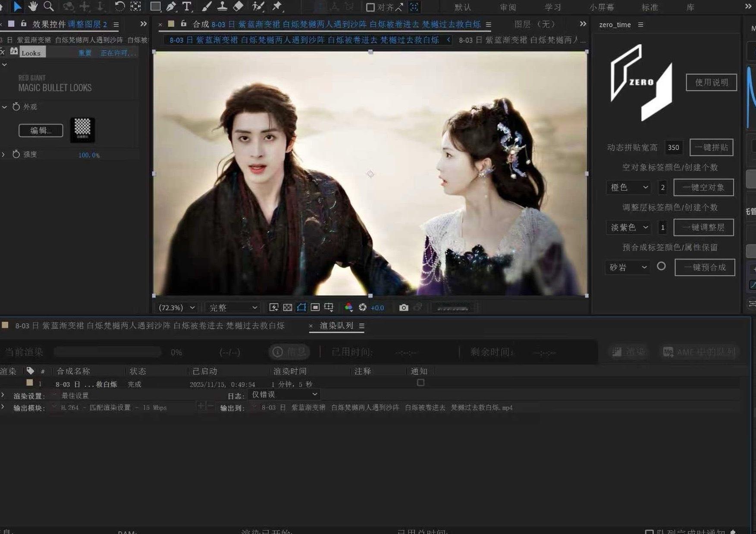Screen dimensions: 756x534
Task: Select the Rotation tool
Action: click(x=119, y=6)
